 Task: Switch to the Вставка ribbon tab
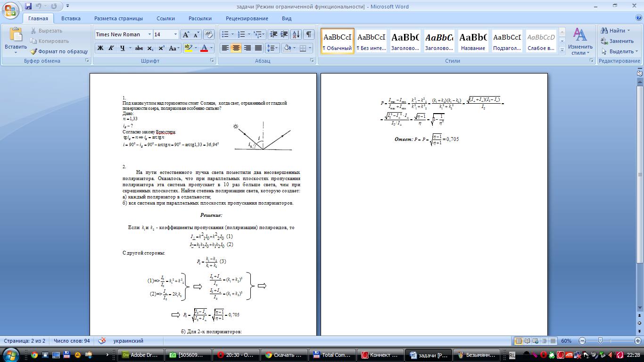(x=71, y=18)
